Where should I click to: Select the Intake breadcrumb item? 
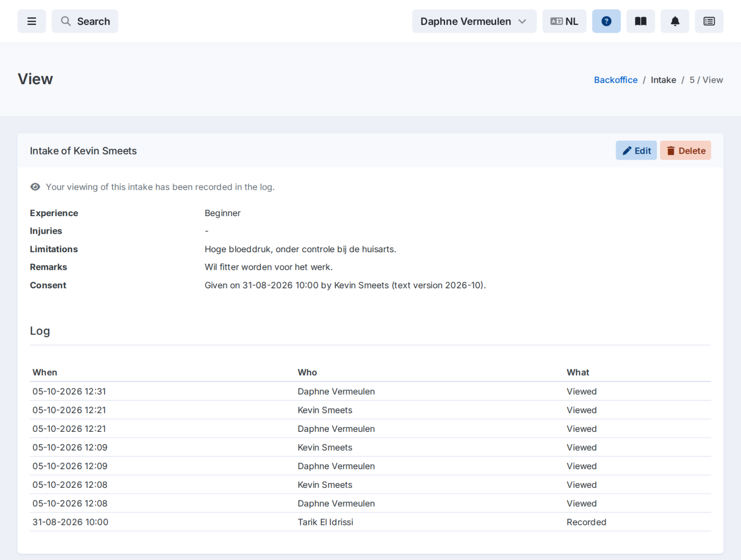tap(663, 80)
